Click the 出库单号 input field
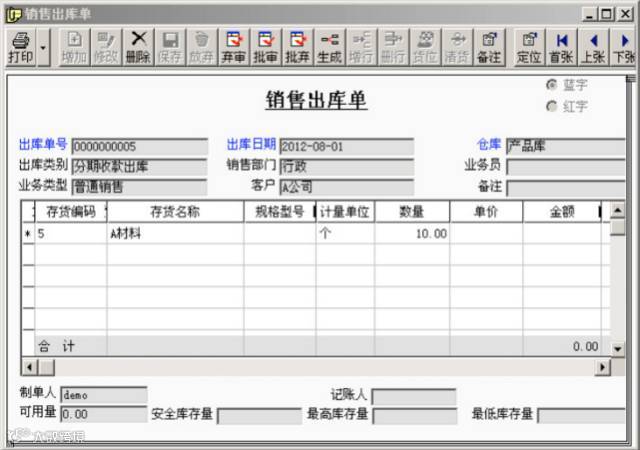 tap(140, 147)
